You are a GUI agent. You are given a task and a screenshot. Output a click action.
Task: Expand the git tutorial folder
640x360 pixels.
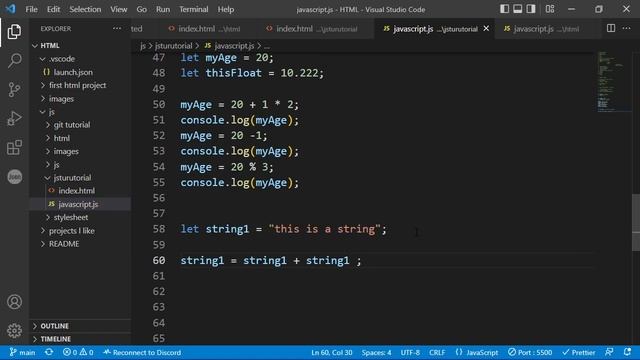click(72, 125)
